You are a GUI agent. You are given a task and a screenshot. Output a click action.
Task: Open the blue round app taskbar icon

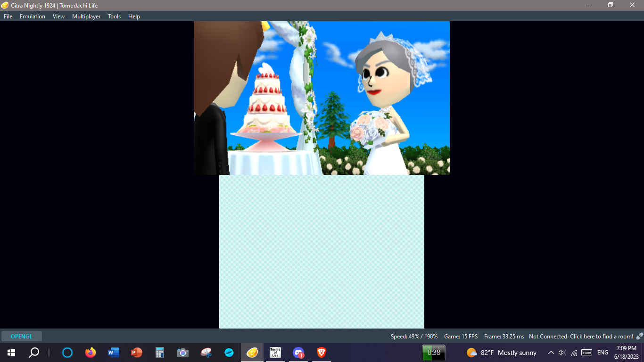(x=229, y=353)
